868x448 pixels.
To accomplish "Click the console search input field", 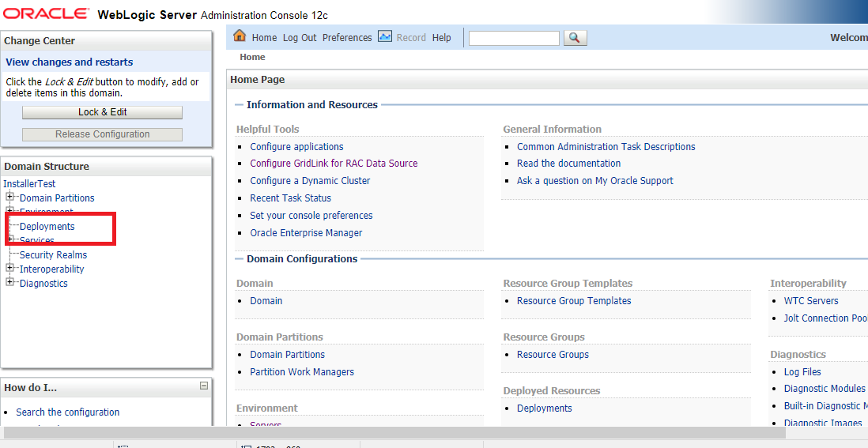I will 515,38.
